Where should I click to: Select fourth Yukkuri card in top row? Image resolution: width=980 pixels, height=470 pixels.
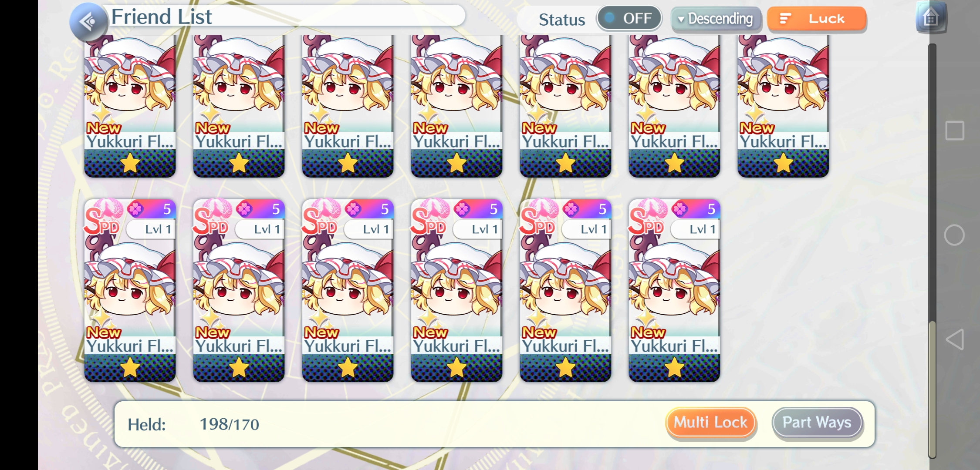click(x=456, y=106)
